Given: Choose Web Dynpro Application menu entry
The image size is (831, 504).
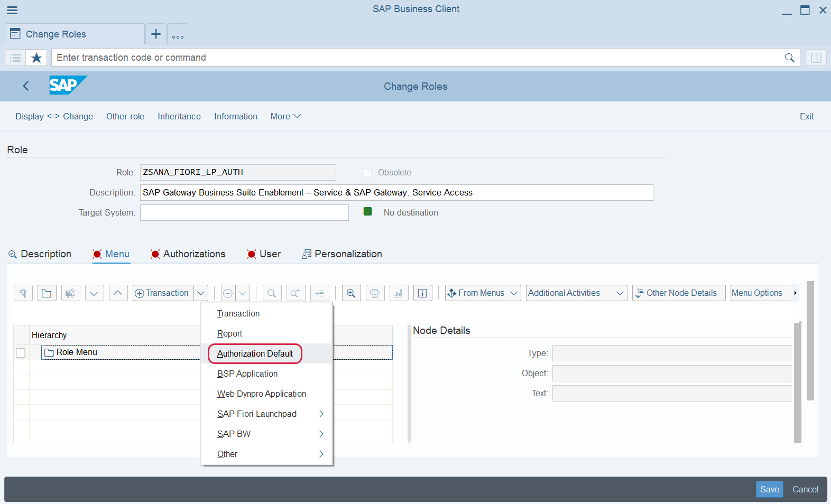Looking at the screenshot, I should (x=266, y=394).
